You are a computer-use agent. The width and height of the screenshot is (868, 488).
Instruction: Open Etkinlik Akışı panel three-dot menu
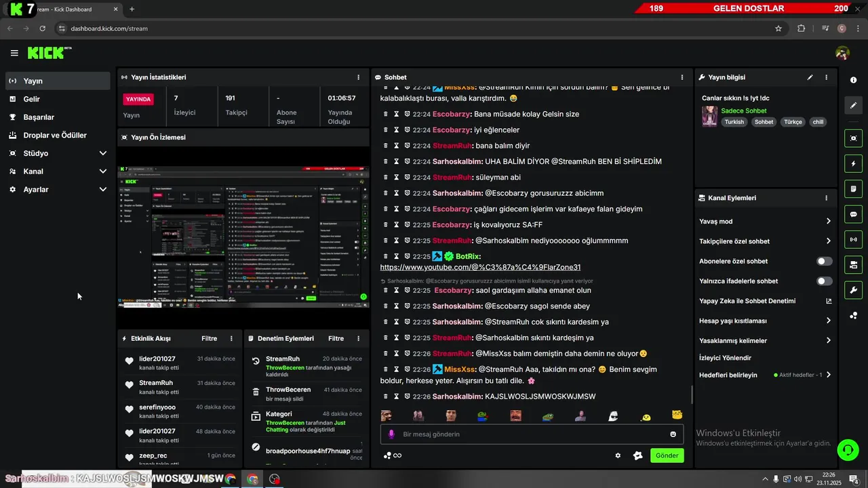231,338
